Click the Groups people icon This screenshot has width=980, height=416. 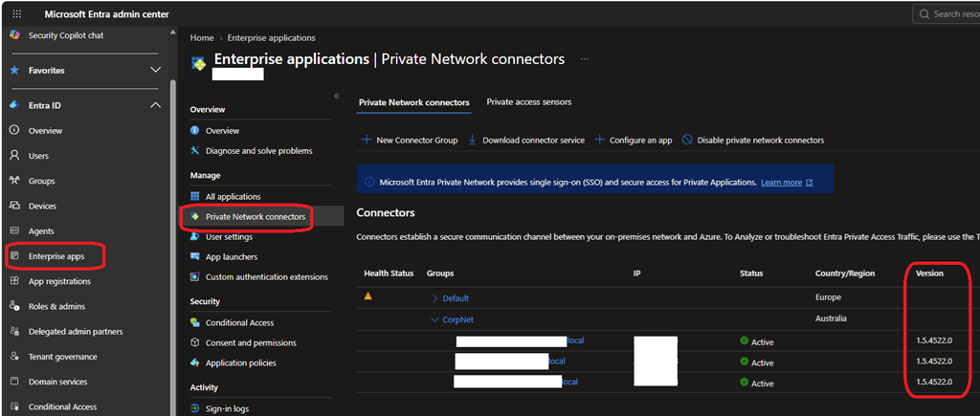coord(14,181)
